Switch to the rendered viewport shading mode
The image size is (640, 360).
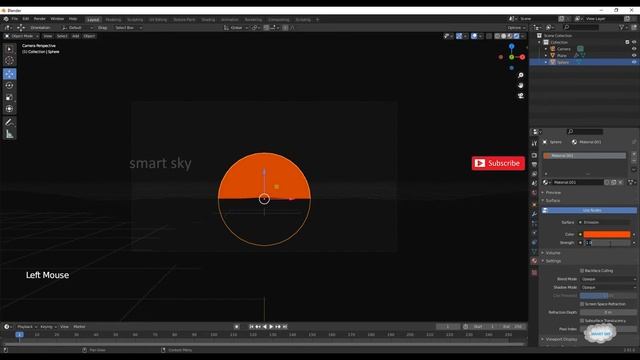pyautogui.click(x=516, y=36)
